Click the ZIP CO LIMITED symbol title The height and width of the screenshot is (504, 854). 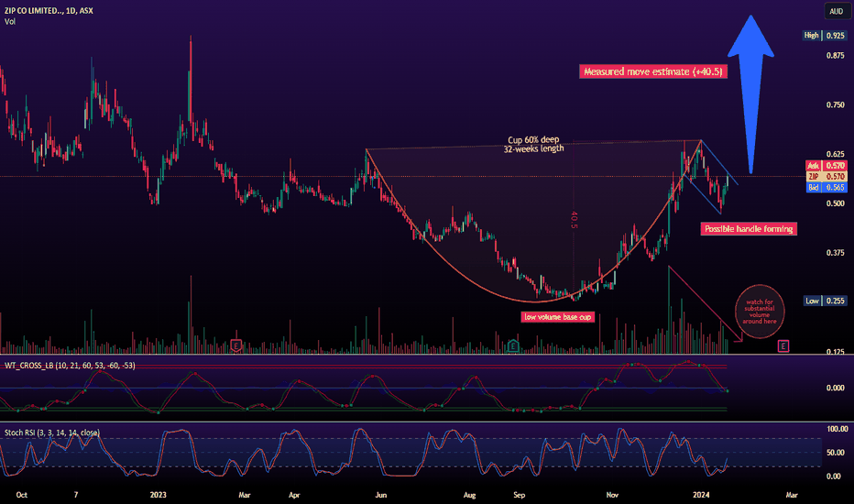(x=49, y=10)
